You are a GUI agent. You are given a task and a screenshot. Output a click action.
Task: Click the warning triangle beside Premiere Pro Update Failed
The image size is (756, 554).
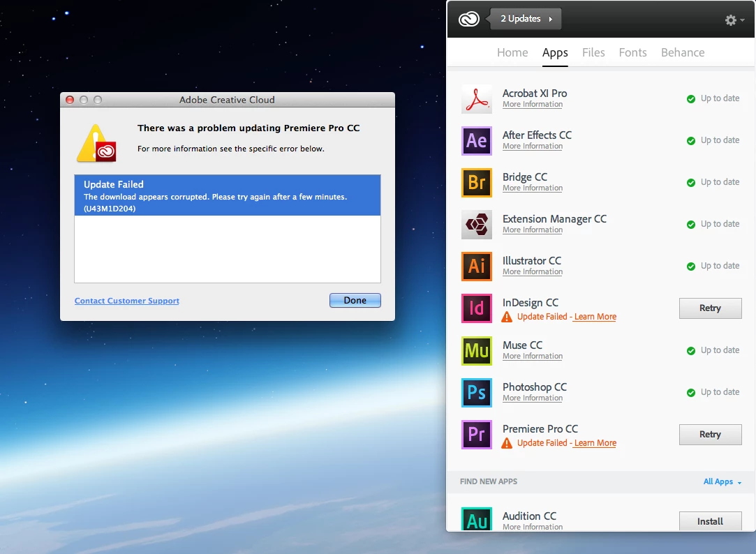[507, 443]
